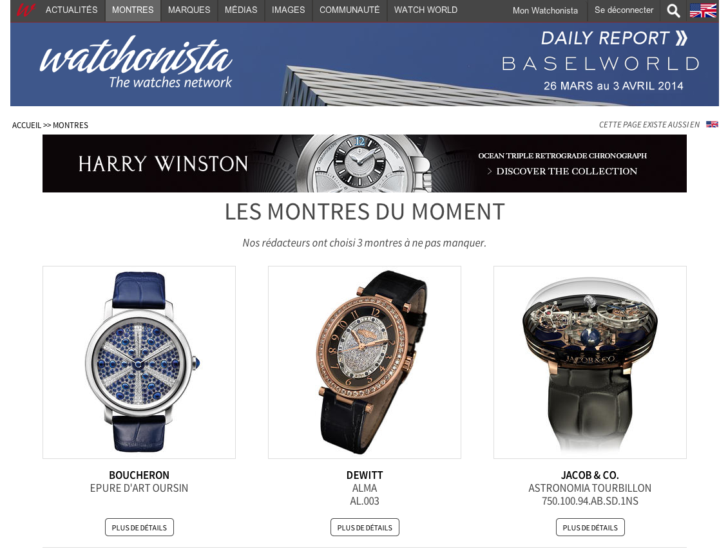The height and width of the screenshot is (560, 728).
Task: Go to Accueil in the breadcrumb
Action: point(26,126)
